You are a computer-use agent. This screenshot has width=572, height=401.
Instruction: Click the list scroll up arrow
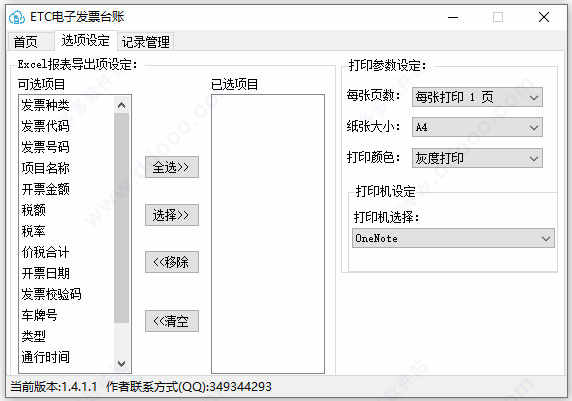[121, 105]
